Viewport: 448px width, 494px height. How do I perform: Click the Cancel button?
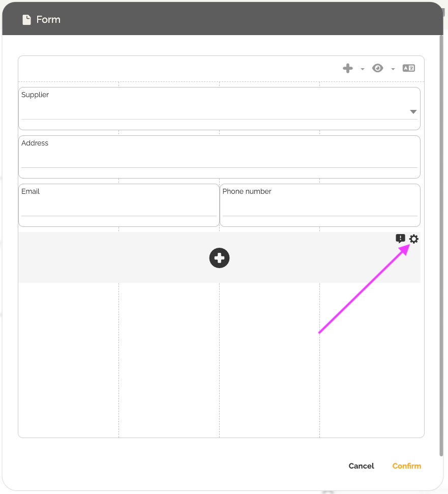pyautogui.click(x=361, y=466)
